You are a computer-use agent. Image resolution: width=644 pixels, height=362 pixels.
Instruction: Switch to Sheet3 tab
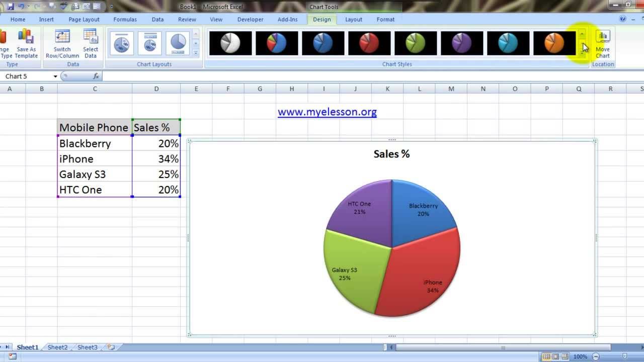point(87,347)
